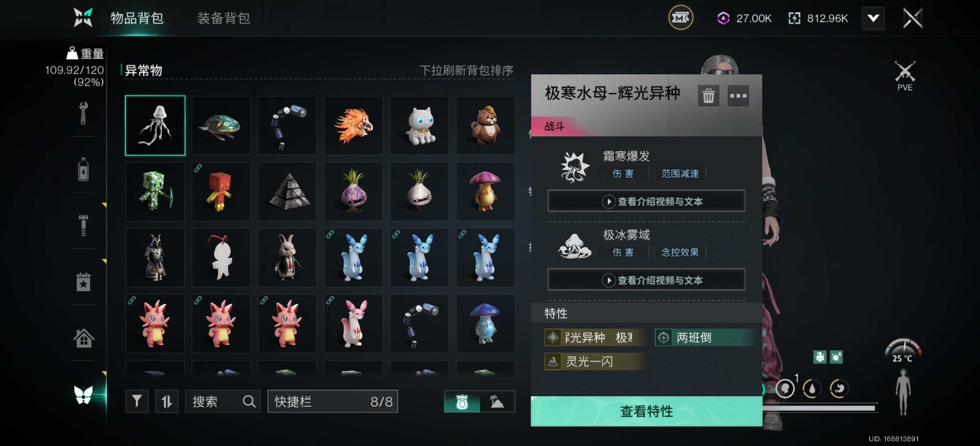Switch to the security deviant view toggle
The image size is (980, 446).
coord(462,402)
